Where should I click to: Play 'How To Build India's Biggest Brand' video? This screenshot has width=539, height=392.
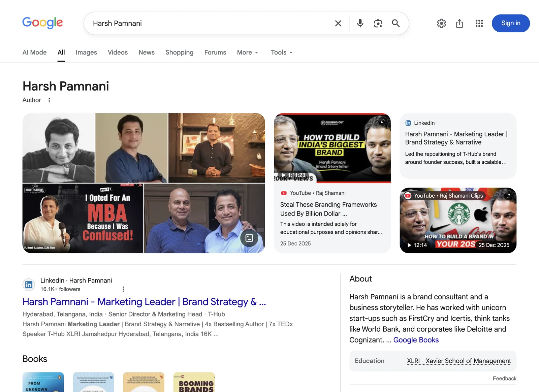(x=332, y=148)
